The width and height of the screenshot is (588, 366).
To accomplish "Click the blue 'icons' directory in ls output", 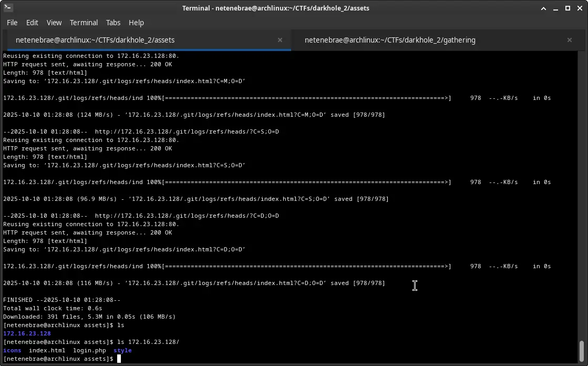I will [x=12, y=350].
